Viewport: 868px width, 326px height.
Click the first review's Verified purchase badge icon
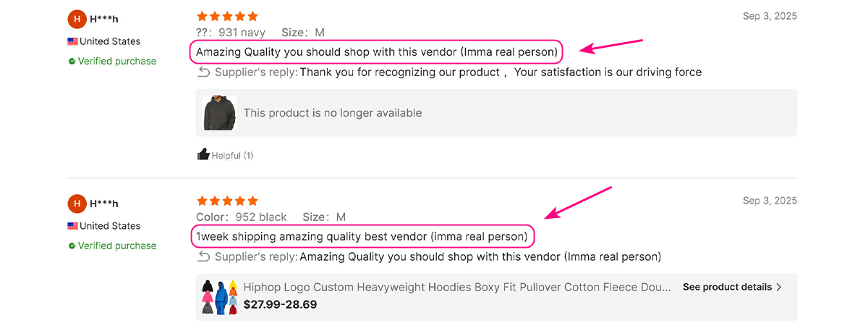72,62
